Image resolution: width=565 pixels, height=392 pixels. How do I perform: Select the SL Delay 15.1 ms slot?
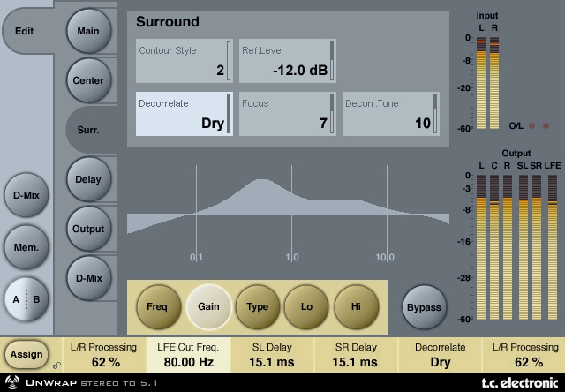pyautogui.click(x=273, y=355)
